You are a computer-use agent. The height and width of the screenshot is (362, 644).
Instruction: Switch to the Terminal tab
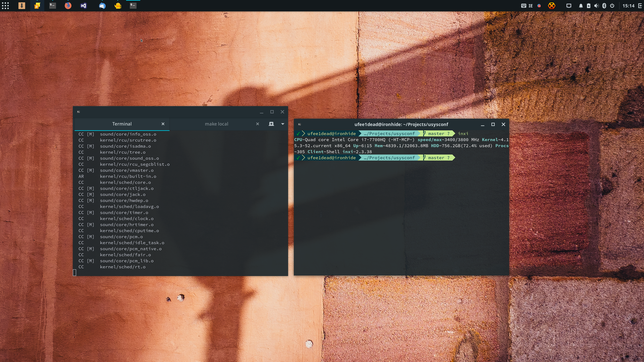[122, 124]
